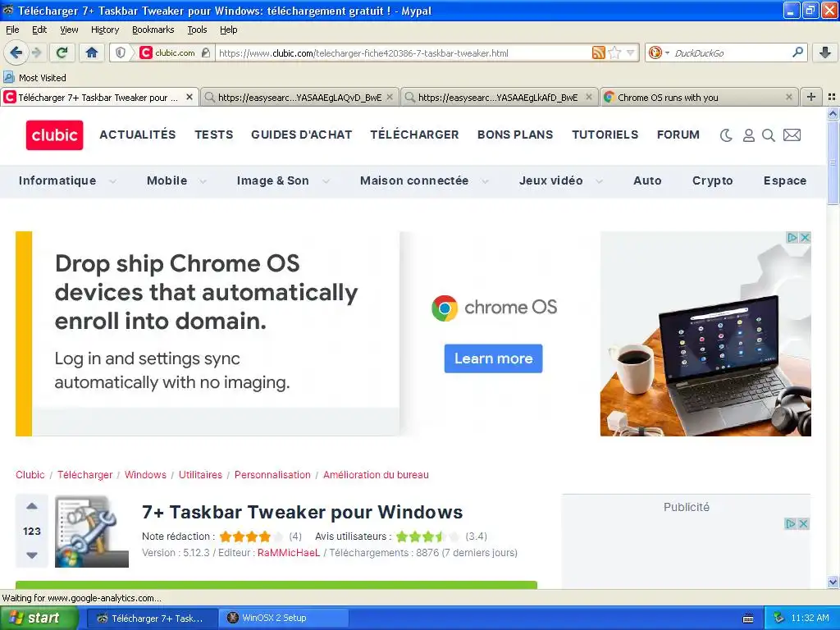
Task: Open the File menu
Action: coord(12,30)
